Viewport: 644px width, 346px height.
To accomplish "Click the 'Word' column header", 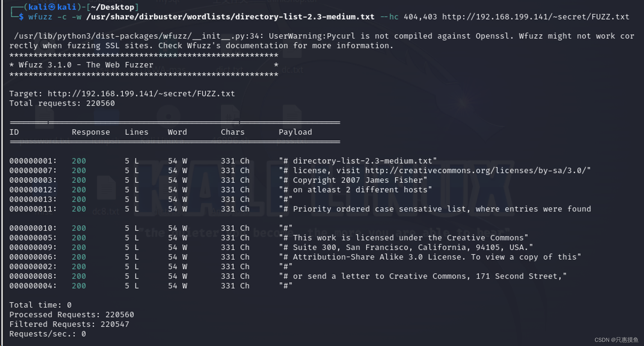I will pyautogui.click(x=177, y=132).
